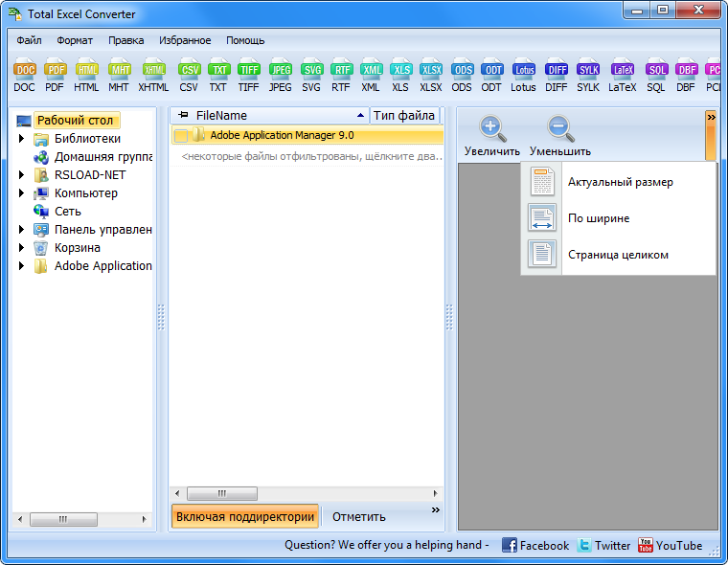
Task: Select the LaTeX conversion icon
Action: (622, 75)
